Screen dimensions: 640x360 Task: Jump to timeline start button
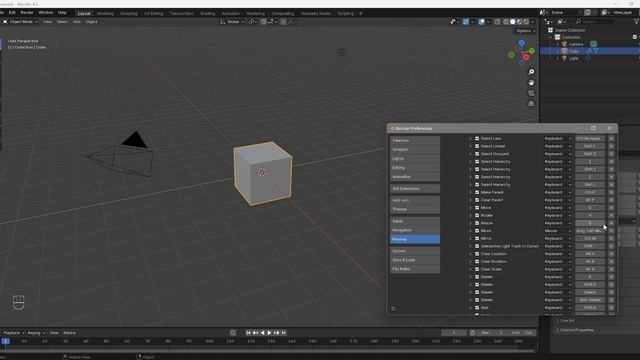point(248,333)
